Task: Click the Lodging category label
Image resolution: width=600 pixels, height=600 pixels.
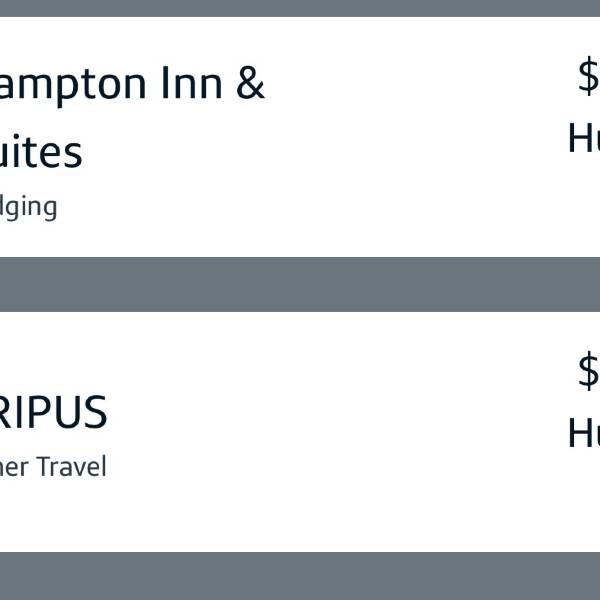Action: [28, 207]
